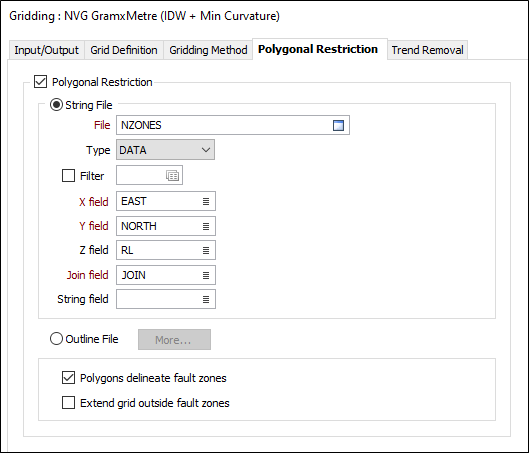Open field list icon for Join field
This screenshot has height=453, width=529.
(x=206, y=275)
